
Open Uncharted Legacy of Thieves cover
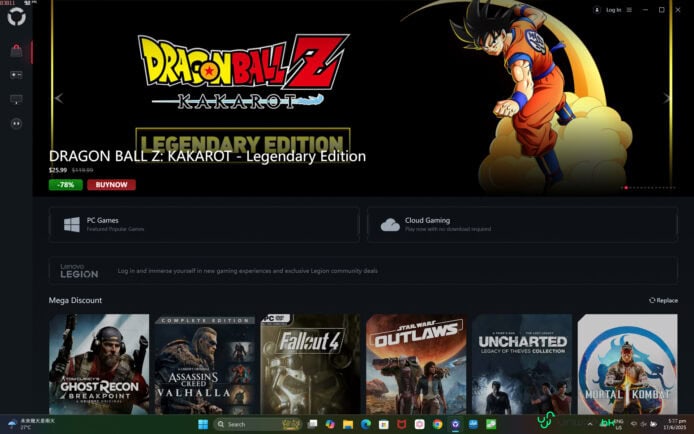(x=522, y=364)
